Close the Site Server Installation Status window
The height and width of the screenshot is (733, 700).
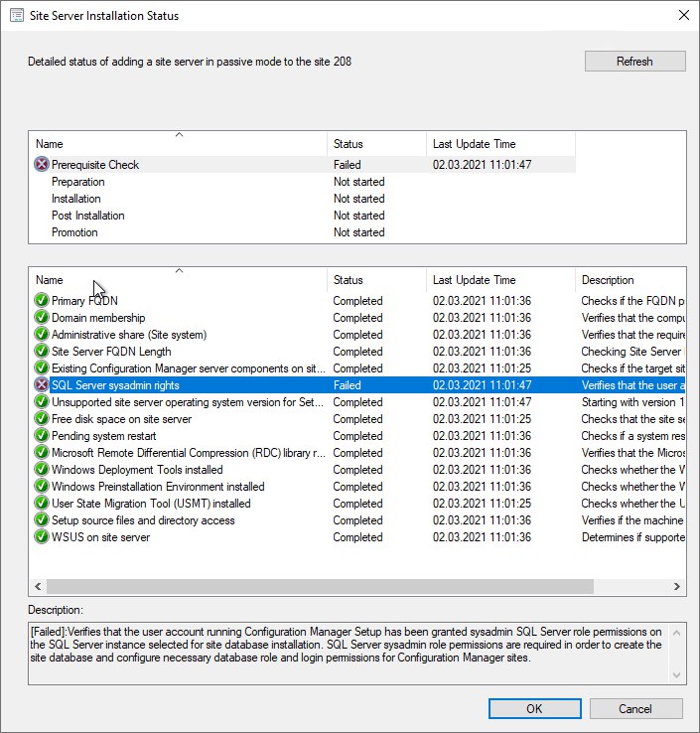[x=684, y=15]
